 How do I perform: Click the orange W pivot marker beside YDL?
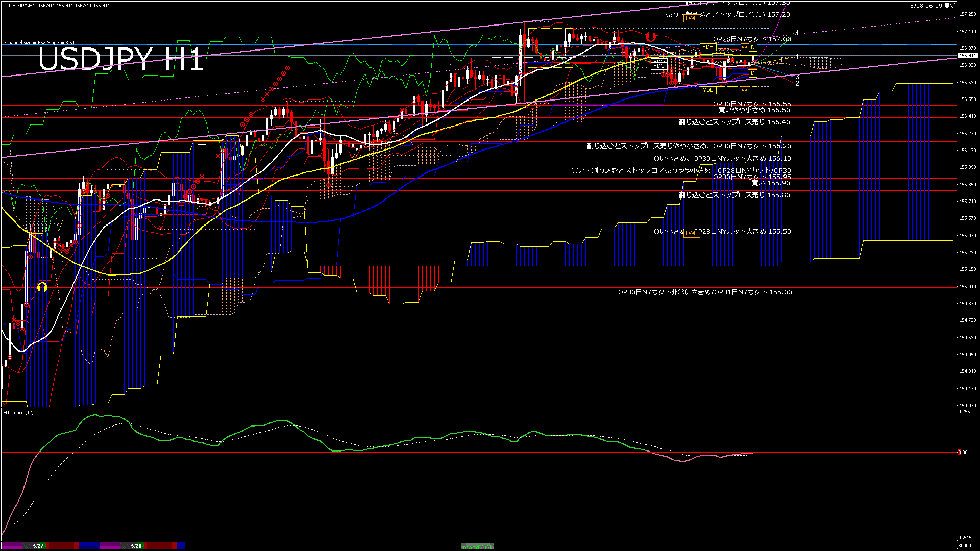pyautogui.click(x=744, y=90)
